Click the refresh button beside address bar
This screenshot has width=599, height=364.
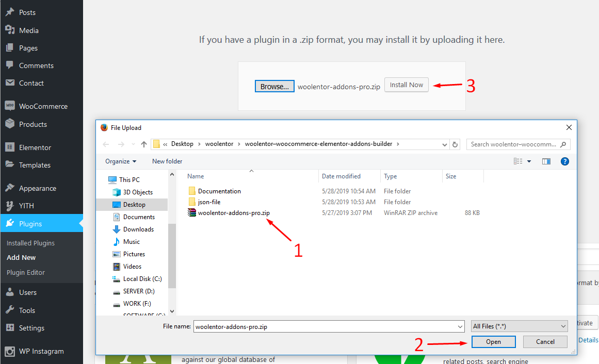(455, 144)
